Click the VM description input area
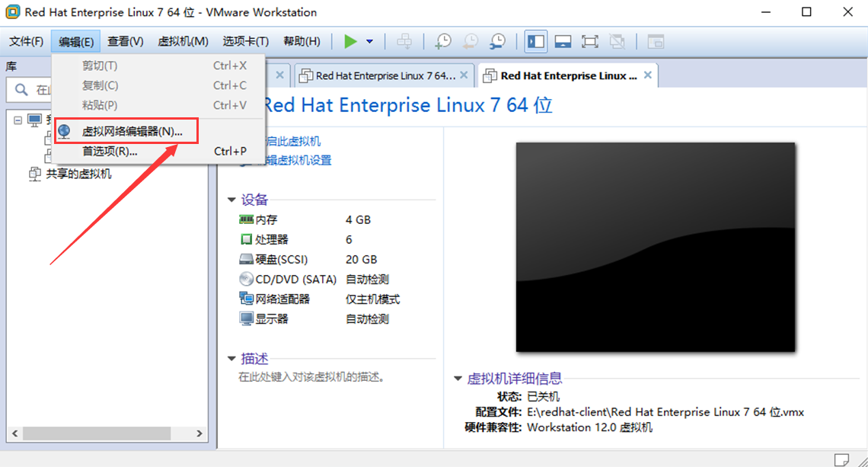 tap(311, 377)
